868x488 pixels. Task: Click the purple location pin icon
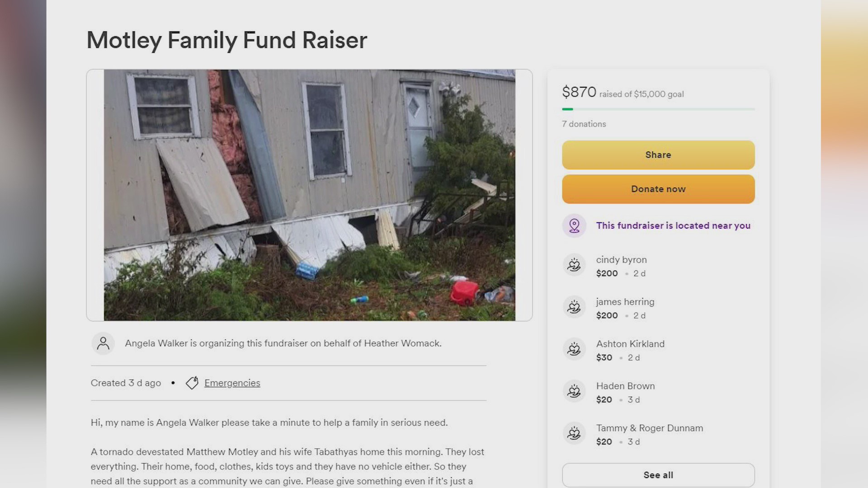tap(574, 225)
